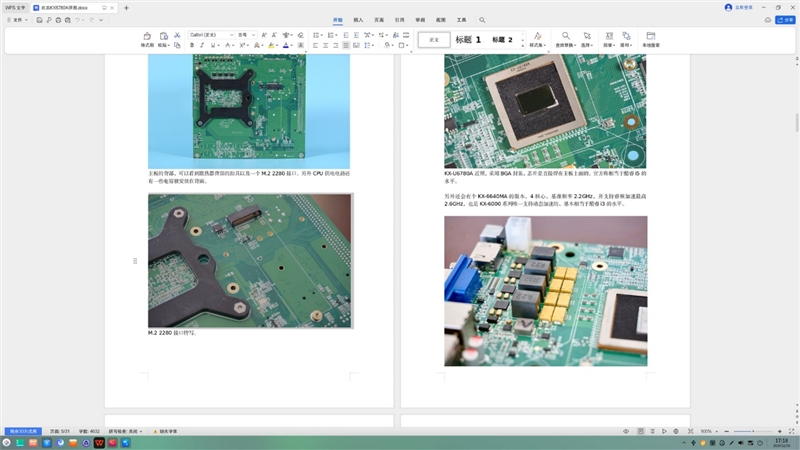Click the 查找替换 (Find and Replace) button
Viewport: 800px width, 450px height.
click(x=566, y=39)
